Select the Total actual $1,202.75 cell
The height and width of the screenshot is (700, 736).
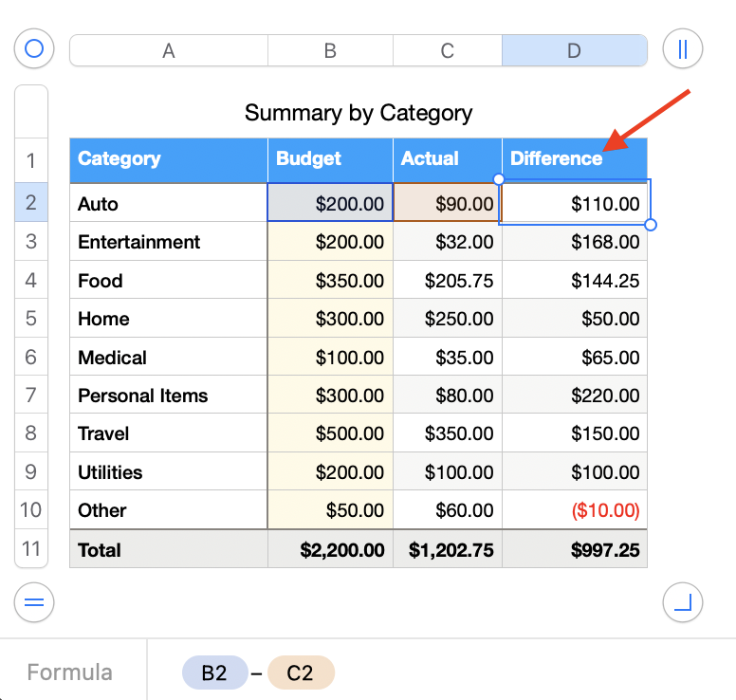coord(448,549)
